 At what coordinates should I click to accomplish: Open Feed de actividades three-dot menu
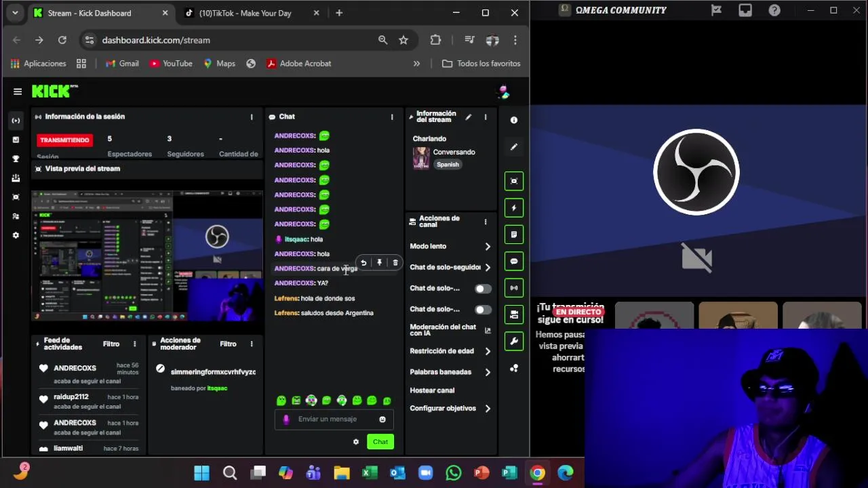click(x=134, y=344)
